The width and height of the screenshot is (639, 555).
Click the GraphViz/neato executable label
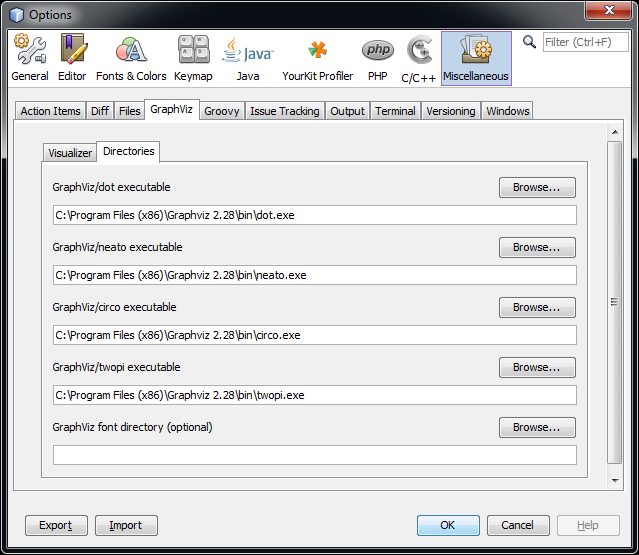tap(117, 247)
